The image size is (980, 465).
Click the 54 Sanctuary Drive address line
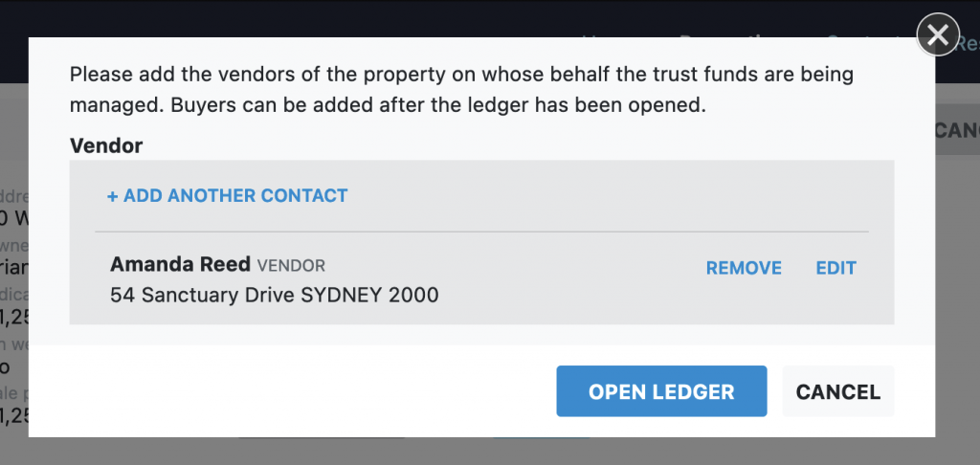tap(275, 295)
